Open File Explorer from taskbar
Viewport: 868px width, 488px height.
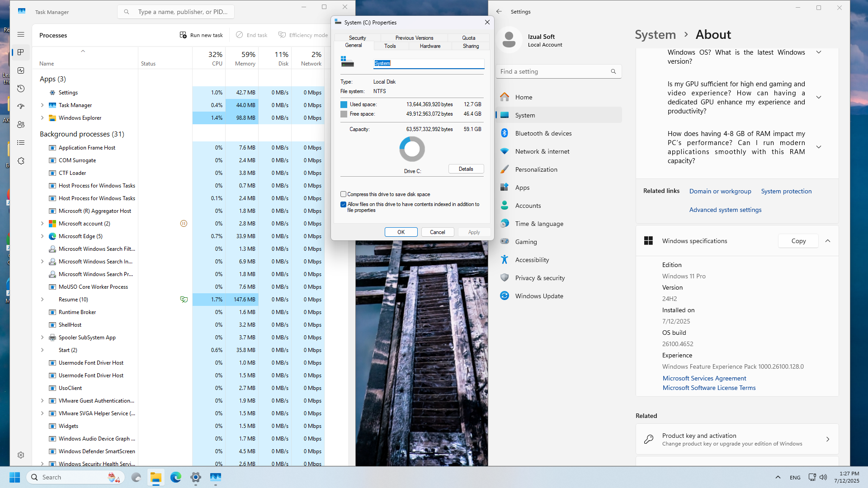[x=156, y=477]
